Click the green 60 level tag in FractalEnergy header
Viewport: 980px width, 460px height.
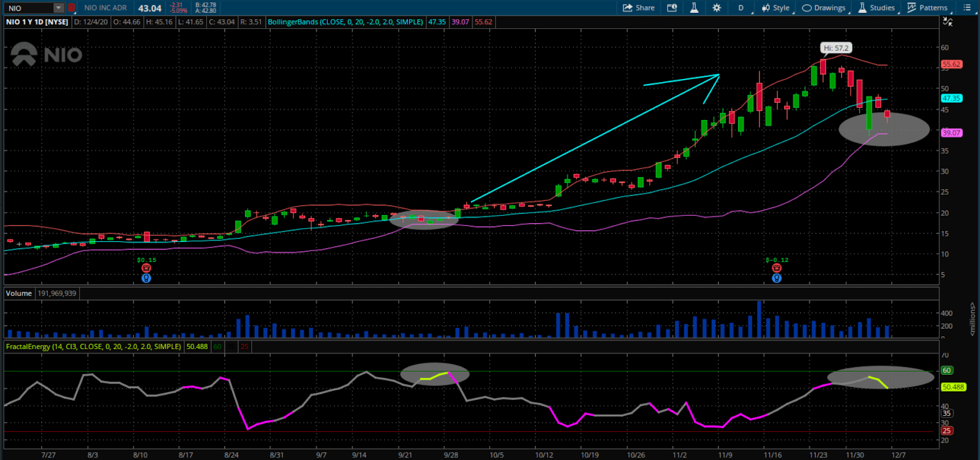[x=217, y=347]
